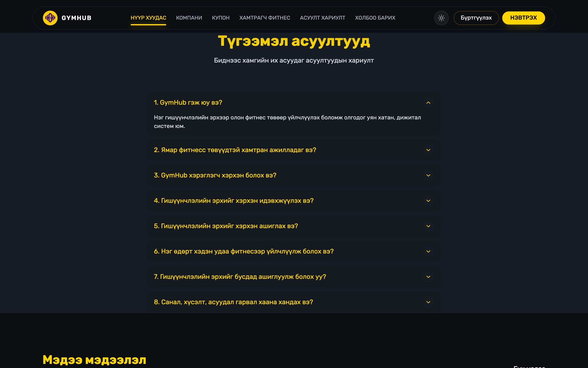The width and height of the screenshot is (588, 368).
Task: Expand question 6 about daily fitness visits
Action: [294, 251]
